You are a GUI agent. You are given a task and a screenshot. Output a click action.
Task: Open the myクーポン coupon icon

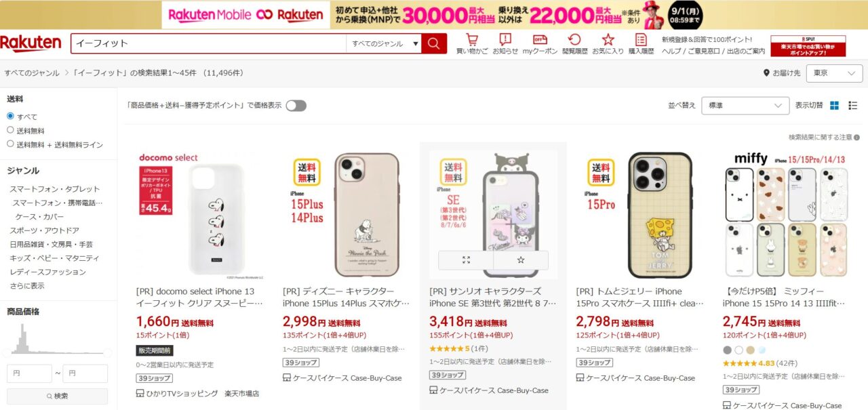[540, 44]
